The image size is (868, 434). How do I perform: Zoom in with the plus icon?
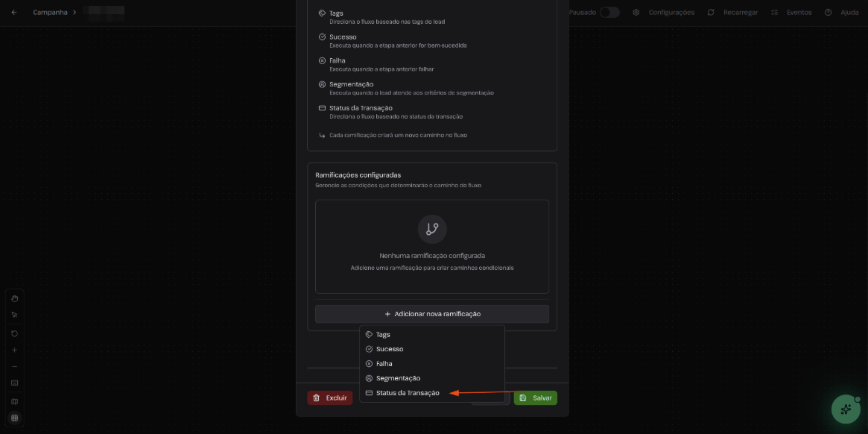click(x=14, y=350)
